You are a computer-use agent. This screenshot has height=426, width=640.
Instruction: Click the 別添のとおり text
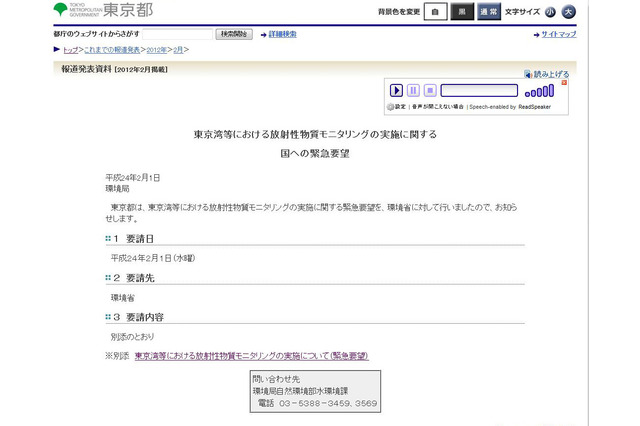pyautogui.click(x=132, y=337)
